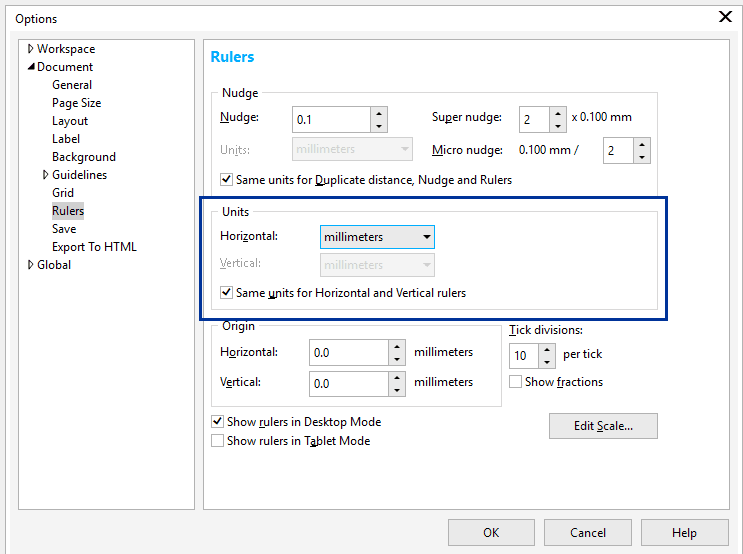Open the Export To HTML options page
Screen dimensions: 743x554
click(94, 247)
